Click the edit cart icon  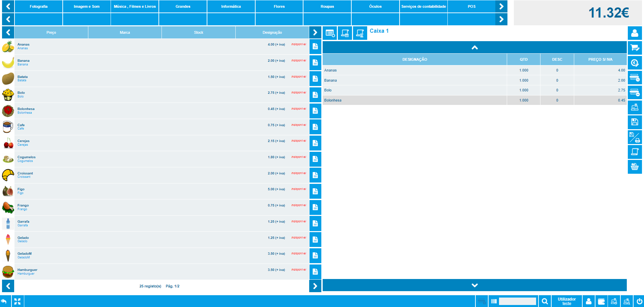point(635,48)
